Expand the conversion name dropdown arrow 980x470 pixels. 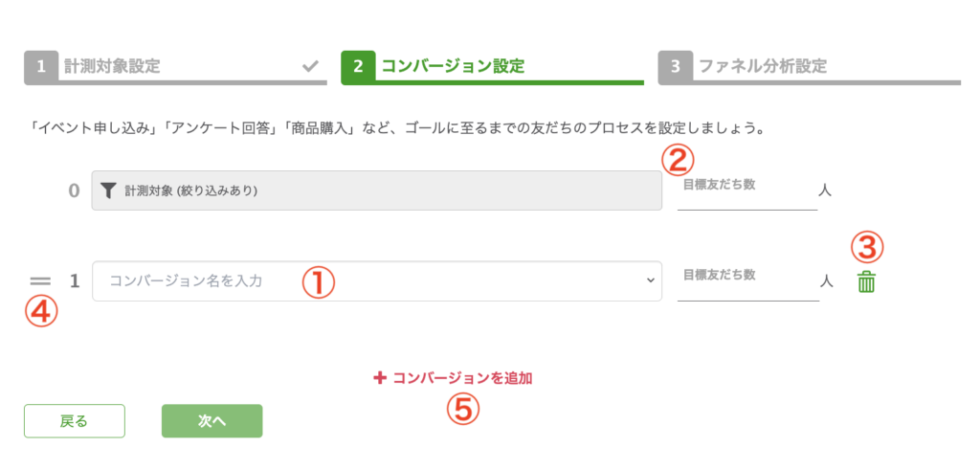click(x=650, y=280)
